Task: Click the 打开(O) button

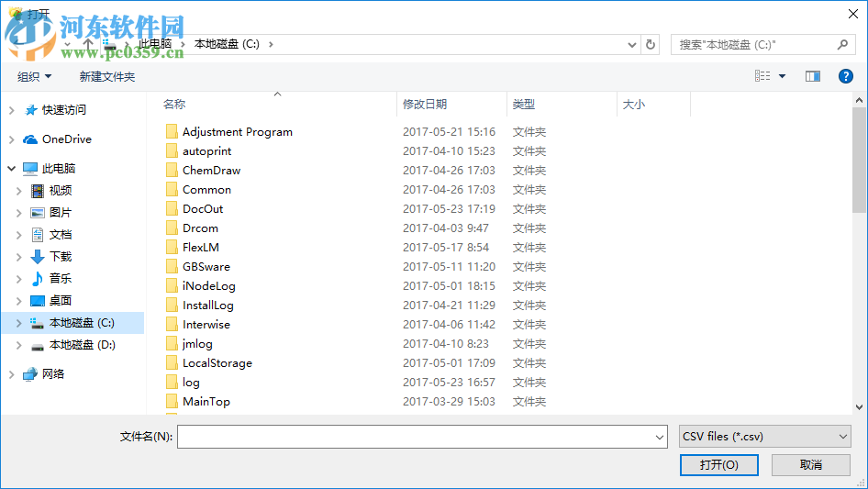Action: 719,464
